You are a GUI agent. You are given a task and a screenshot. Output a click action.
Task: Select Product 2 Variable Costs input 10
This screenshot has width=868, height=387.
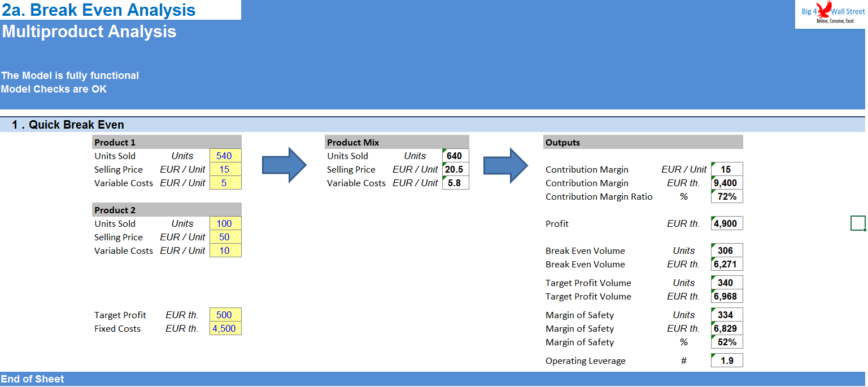tap(225, 250)
